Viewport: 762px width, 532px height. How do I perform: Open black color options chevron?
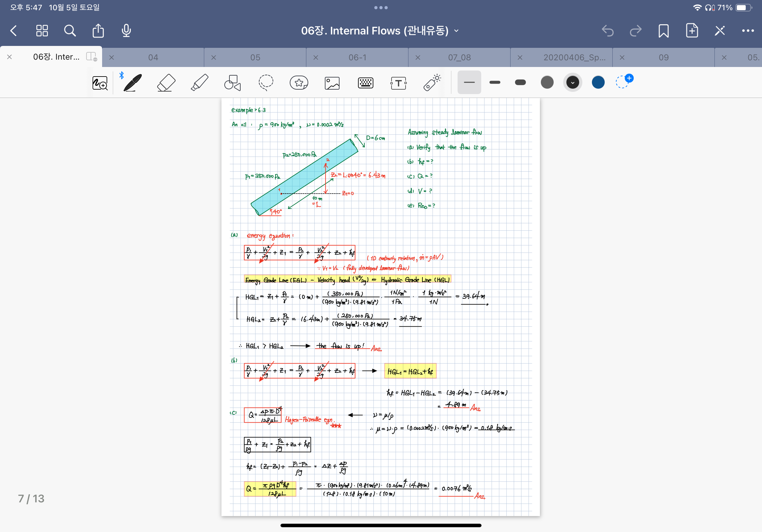(572, 82)
